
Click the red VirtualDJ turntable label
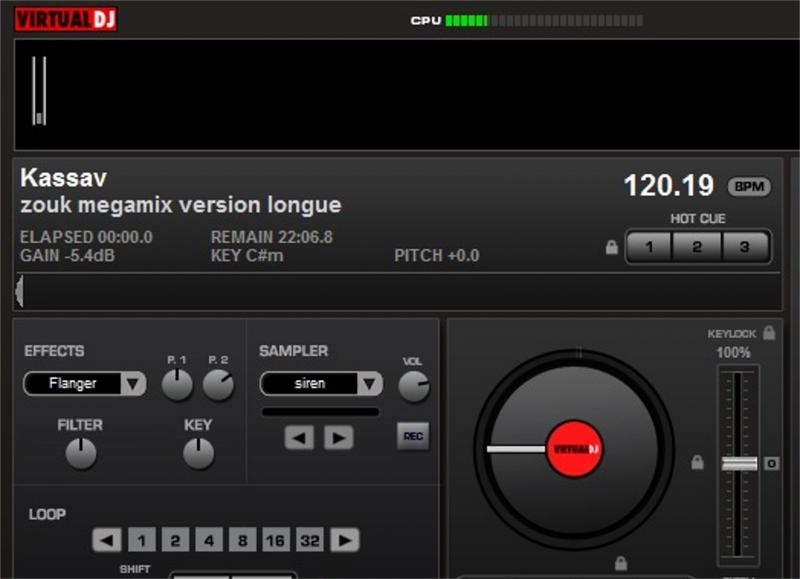[574, 449]
